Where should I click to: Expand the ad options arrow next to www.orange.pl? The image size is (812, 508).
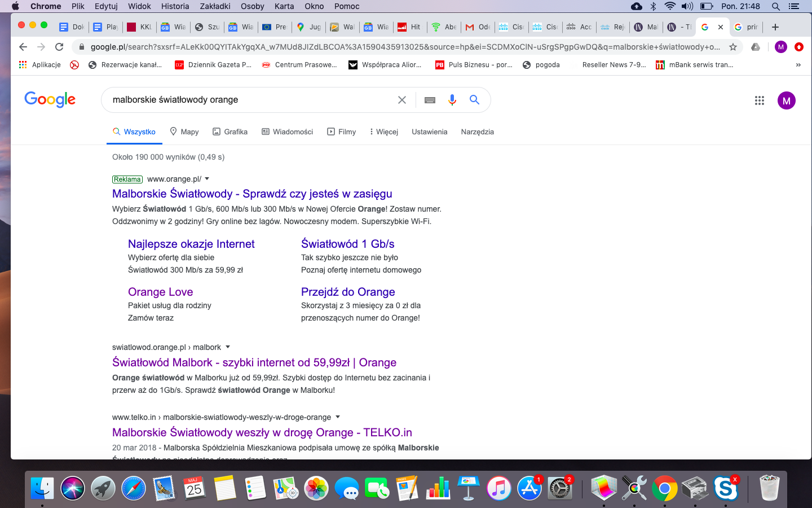(x=207, y=179)
